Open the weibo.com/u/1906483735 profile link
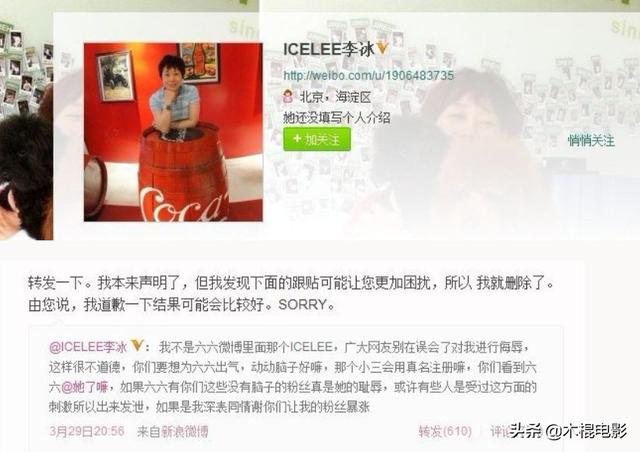The width and height of the screenshot is (640, 452). [368, 76]
